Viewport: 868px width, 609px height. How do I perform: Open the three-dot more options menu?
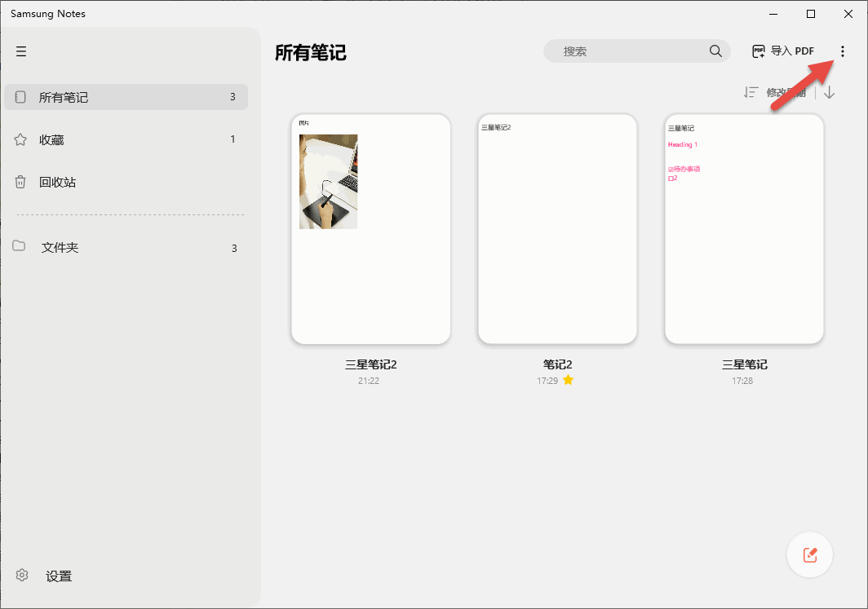pos(843,51)
